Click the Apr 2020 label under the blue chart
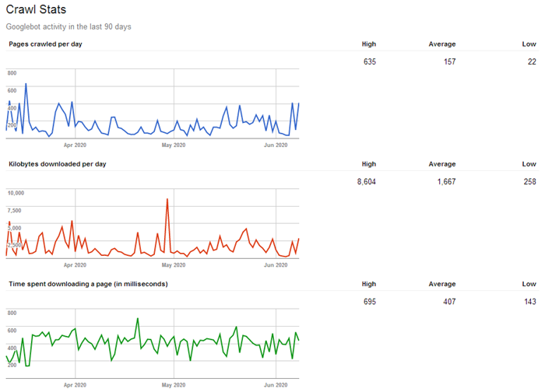This screenshot has width=545, height=392. (x=75, y=145)
